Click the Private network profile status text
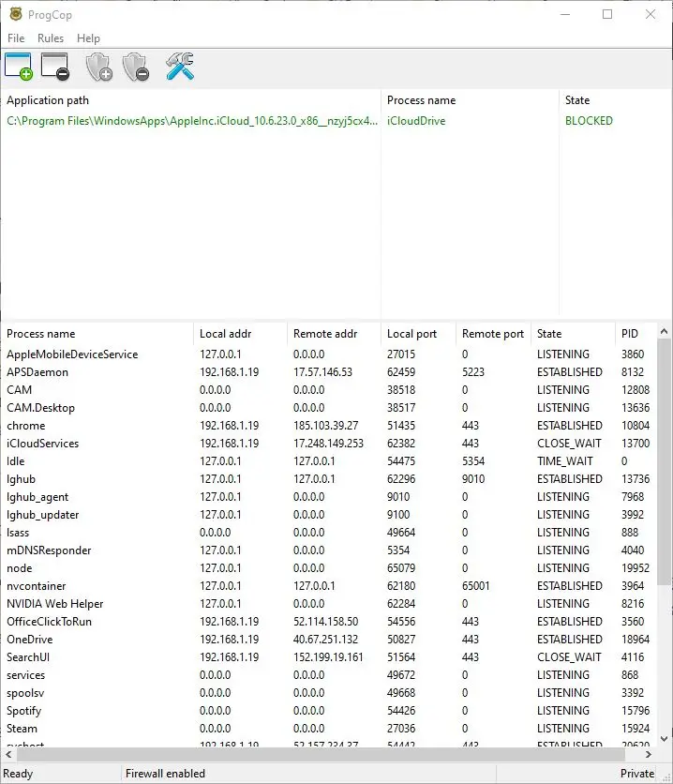The image size is (673, 784). (637, 774)
